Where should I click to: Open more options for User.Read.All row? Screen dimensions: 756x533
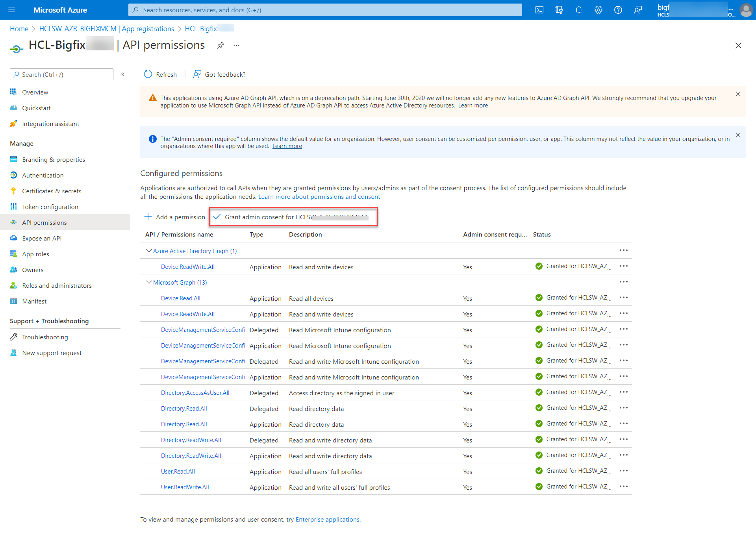coord(624,471)
